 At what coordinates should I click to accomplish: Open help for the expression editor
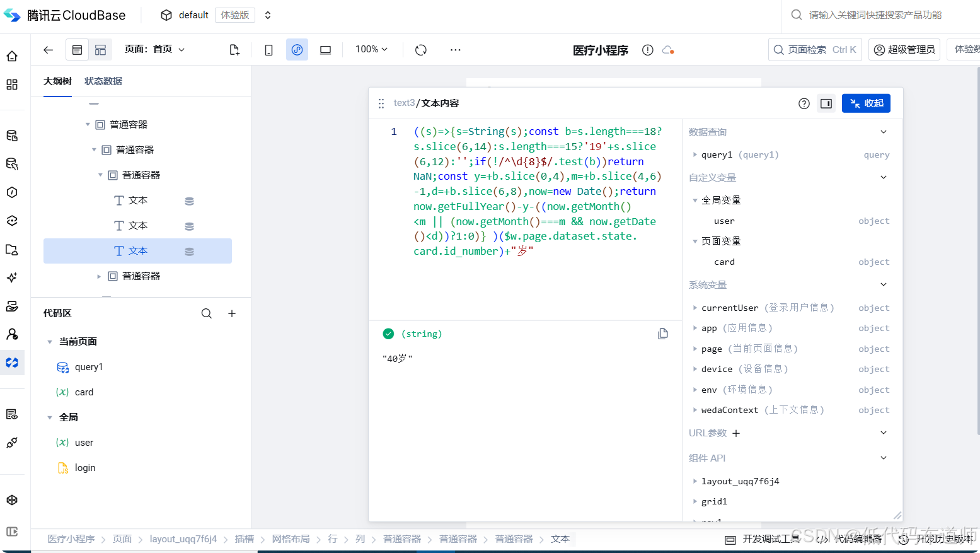(804, 103)
